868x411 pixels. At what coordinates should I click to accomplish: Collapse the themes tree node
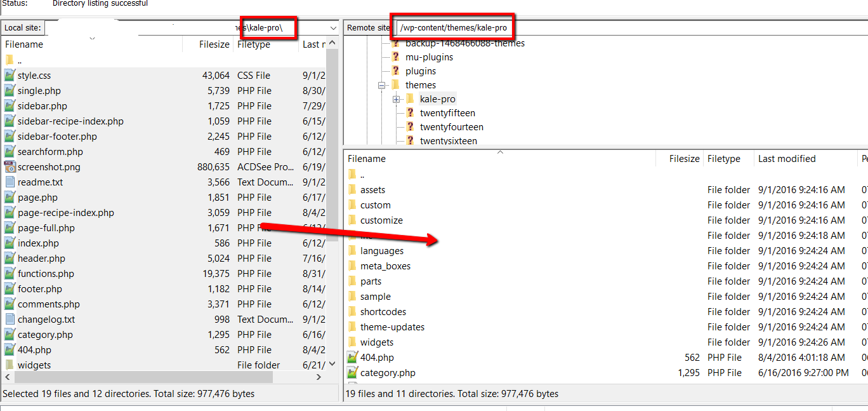(x=382, y=85)
